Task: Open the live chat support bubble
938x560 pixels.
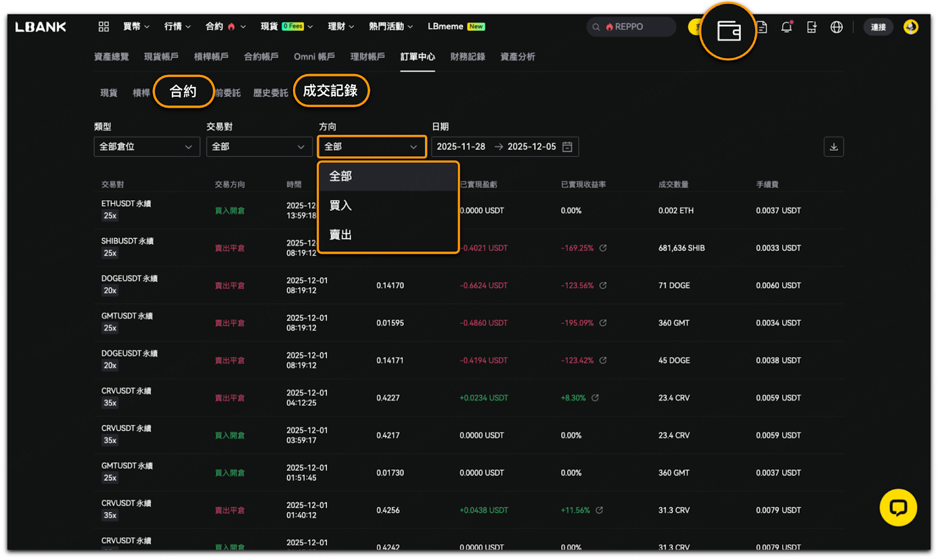Action: point(898,507)
